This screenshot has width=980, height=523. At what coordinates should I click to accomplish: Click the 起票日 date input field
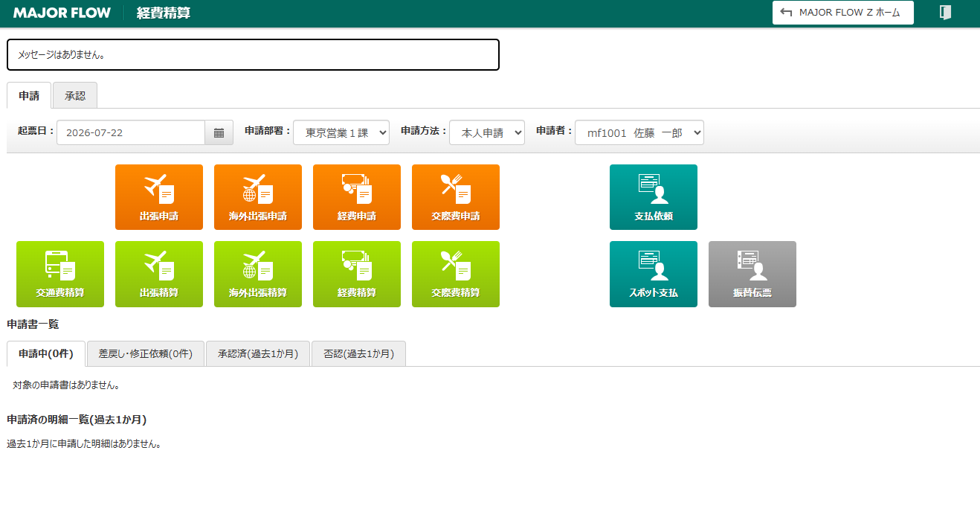pos(131,132)
